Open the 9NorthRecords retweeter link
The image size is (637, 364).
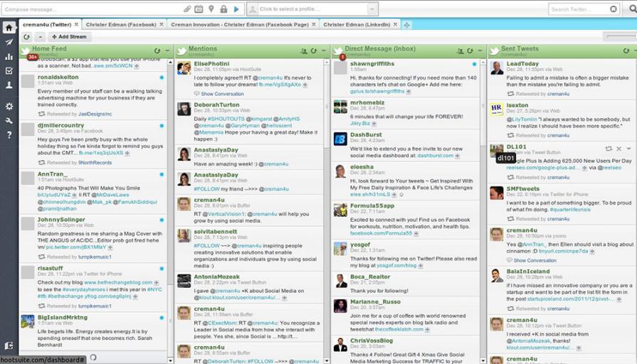95,163
